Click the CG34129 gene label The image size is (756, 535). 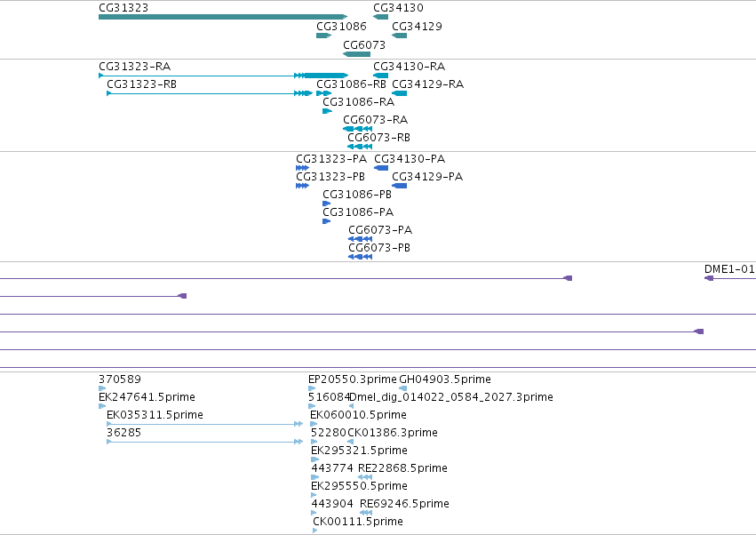point(417,27)
